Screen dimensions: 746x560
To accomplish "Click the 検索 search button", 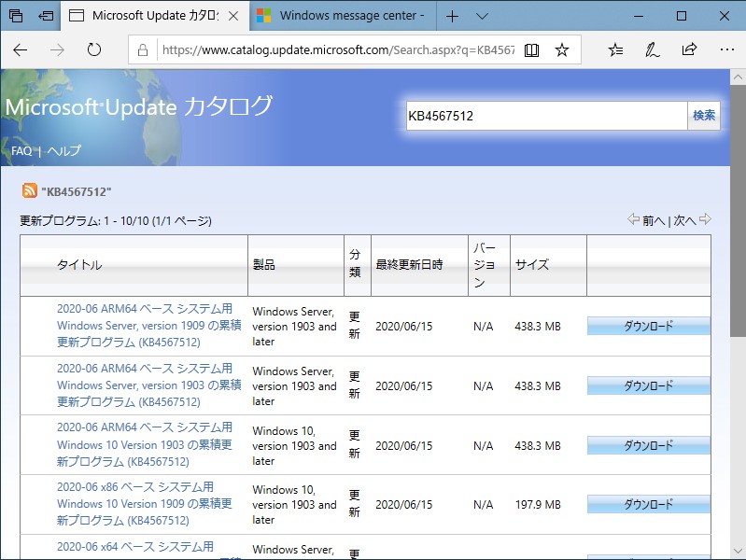I will click(x=704, y=116).
